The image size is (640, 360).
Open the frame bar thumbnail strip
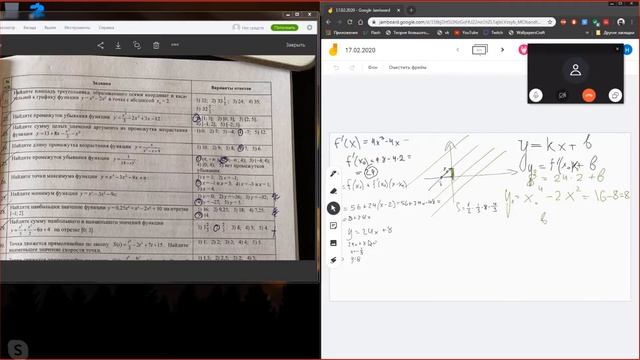480,50
